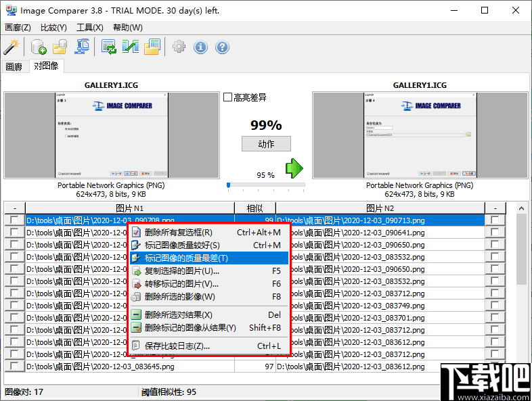Viewport: 532px width, 401px height.
Task: Click the icon beside 删除所选的影像(W)
Action: (x=136, y=297)
